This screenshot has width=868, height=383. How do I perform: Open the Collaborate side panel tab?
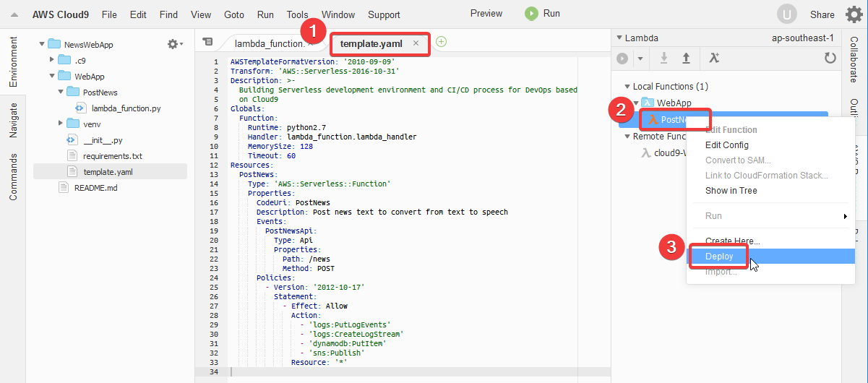pyautogui.click(x=853, y=59)
